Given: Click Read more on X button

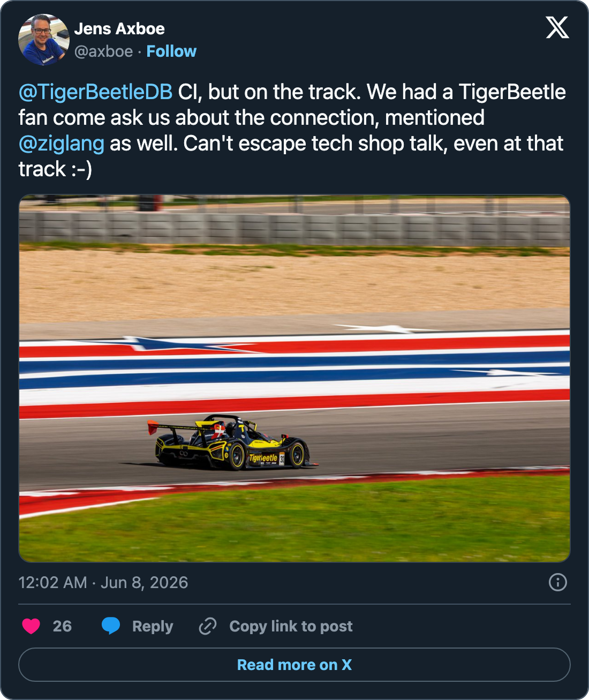Looking at the screenshot, I should point(294,665).
